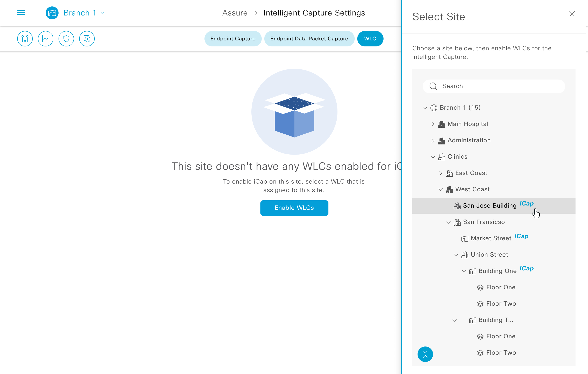Viewport: 588px width, 374px height.
Task: Click the San Fransicso building icon
Action: 457,222
